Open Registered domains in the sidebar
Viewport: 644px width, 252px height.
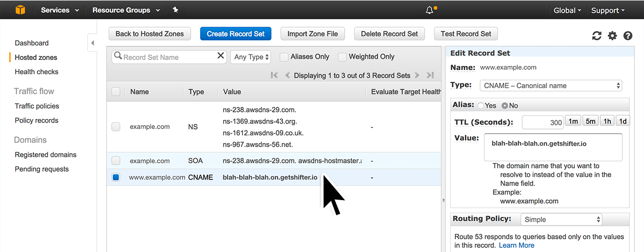click(45, 155)
